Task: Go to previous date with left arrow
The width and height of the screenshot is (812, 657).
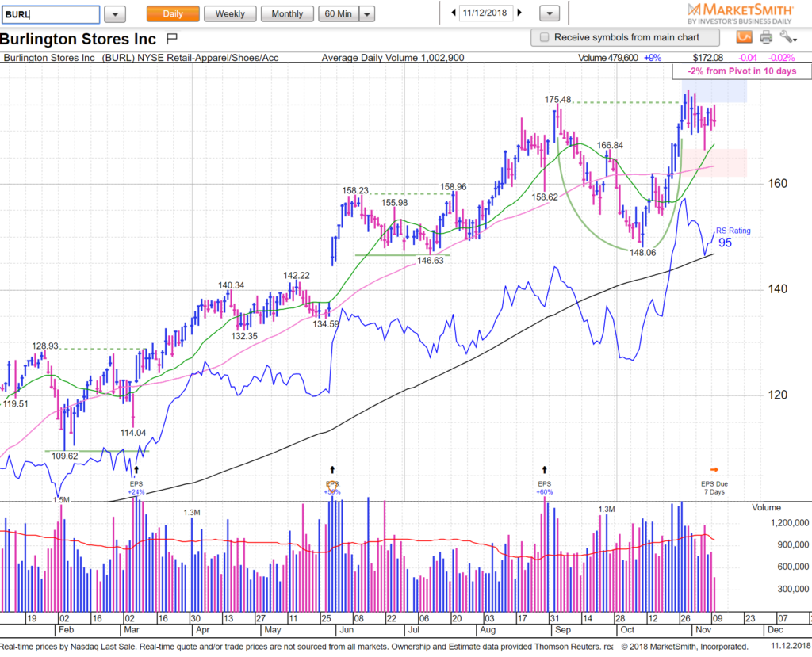Action: pos(454,13)
